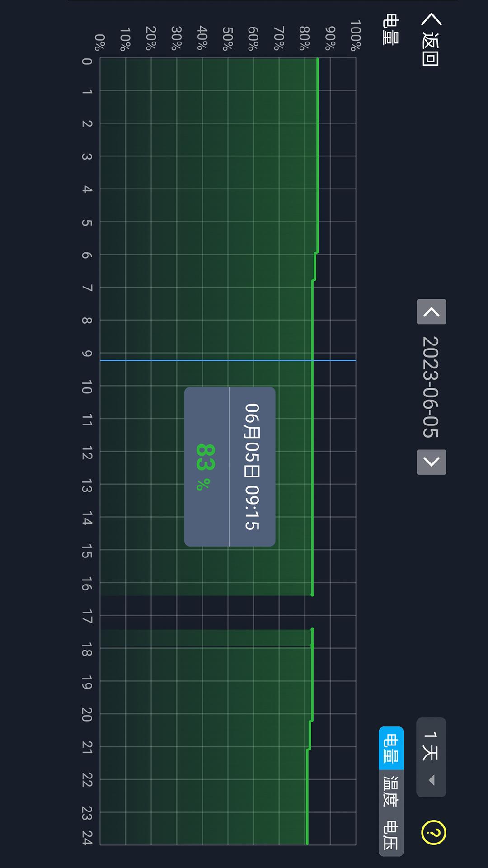Click the 电量 chart title label
The image size is (488, 868).
(x=390, y=29)
